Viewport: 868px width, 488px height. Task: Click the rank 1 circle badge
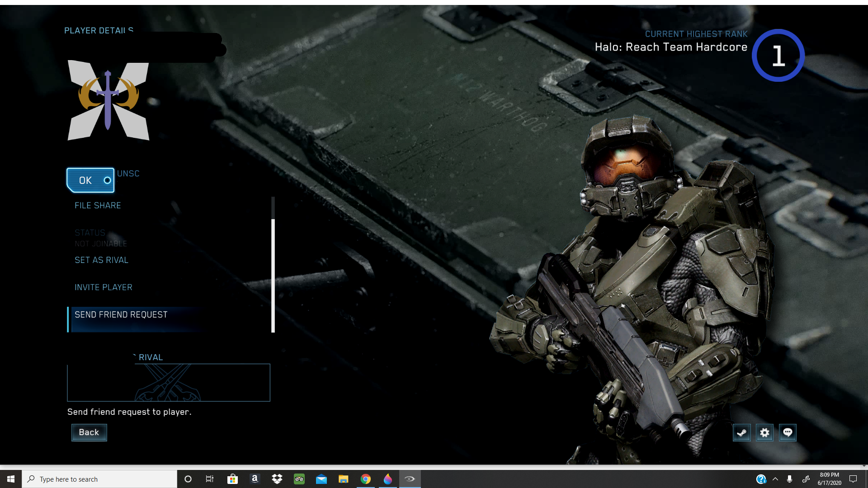click(x=778, y=56)
